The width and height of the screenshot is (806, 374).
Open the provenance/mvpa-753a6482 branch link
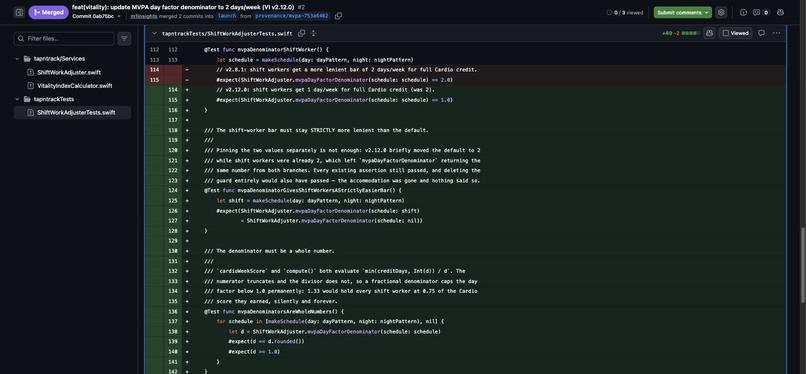pos(291,16)
